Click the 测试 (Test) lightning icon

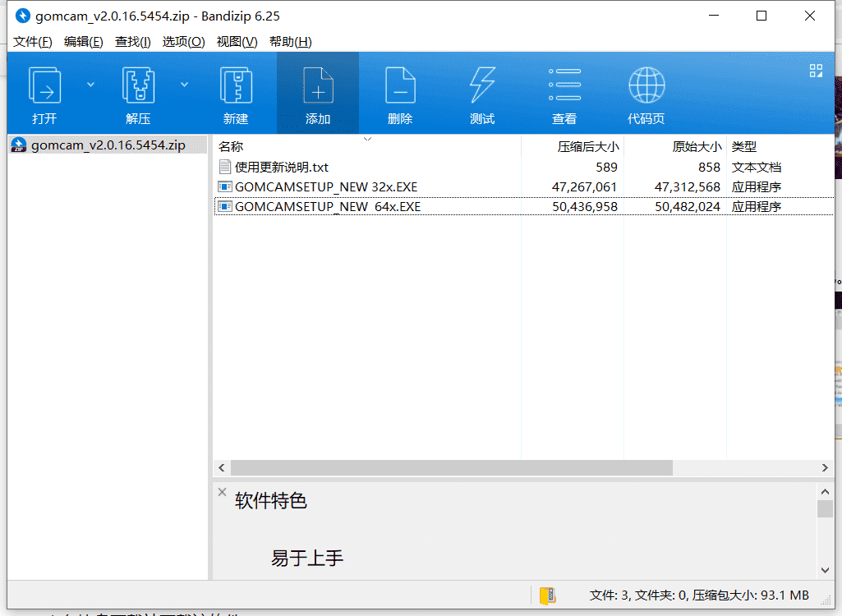coord(482,85)
